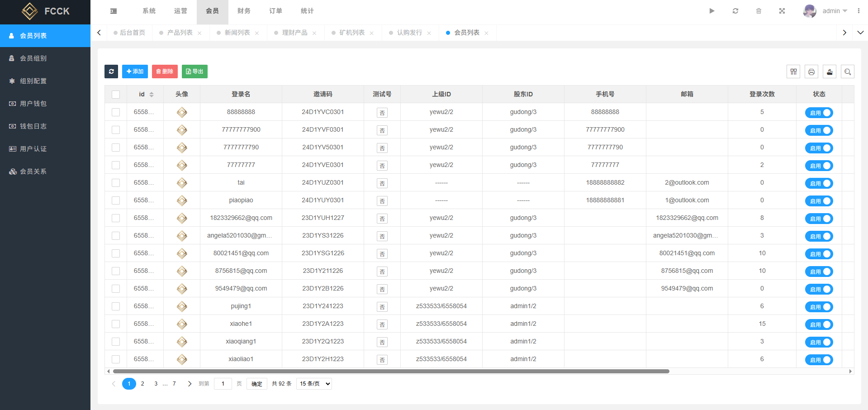This screenshot has height=410, width=868.
Task: Open the admin user dropdown
Action: click(835, 11)
